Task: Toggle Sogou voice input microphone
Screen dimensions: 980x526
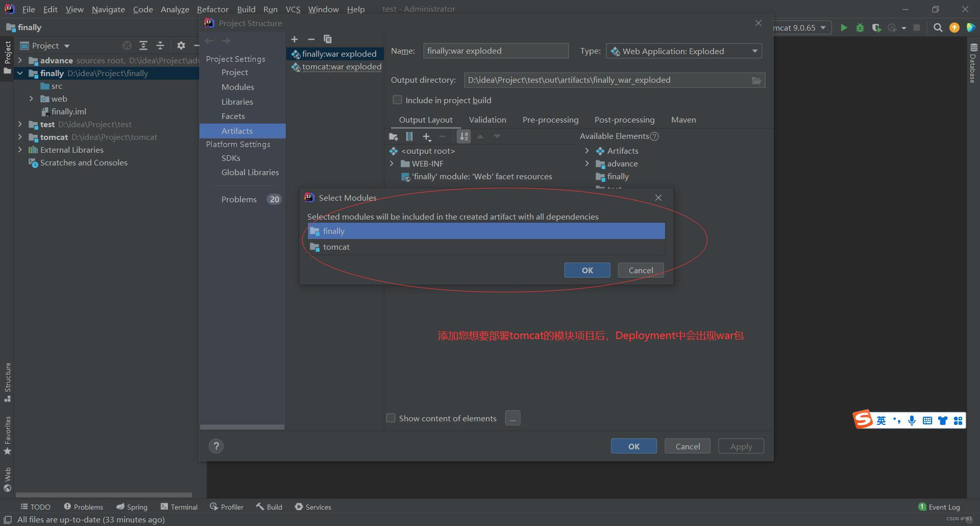Action: (912, 420)
